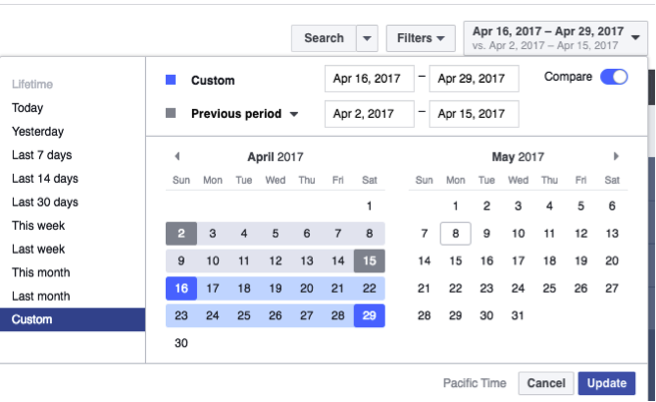Select the Last 7 days preset
This screenshot has width=656, height=402.
click(42, 155)
